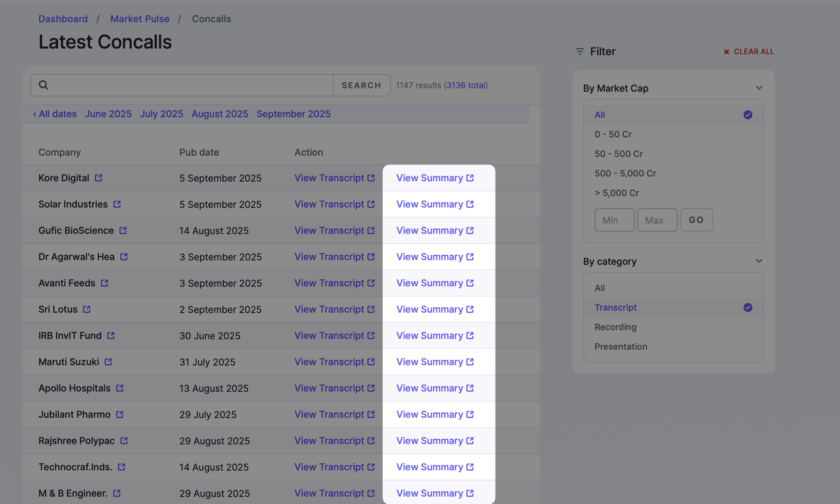View Summary for M & B Engineer.
Viewport: 840px width, 504px height.
tap(435, 493)
